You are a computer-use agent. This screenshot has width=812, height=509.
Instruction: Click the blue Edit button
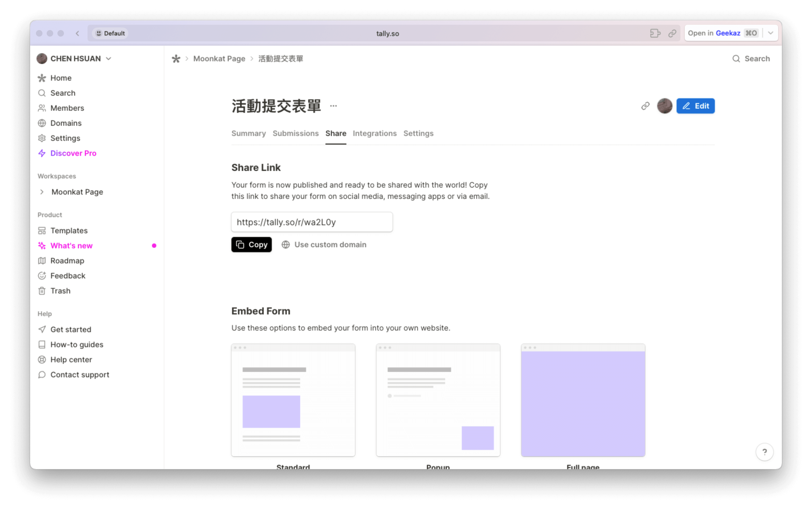point(695,106)
